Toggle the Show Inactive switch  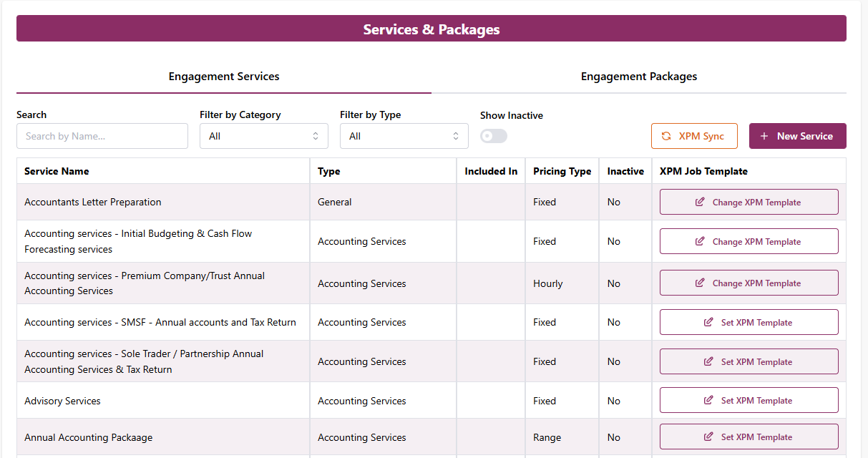point(493,136)
